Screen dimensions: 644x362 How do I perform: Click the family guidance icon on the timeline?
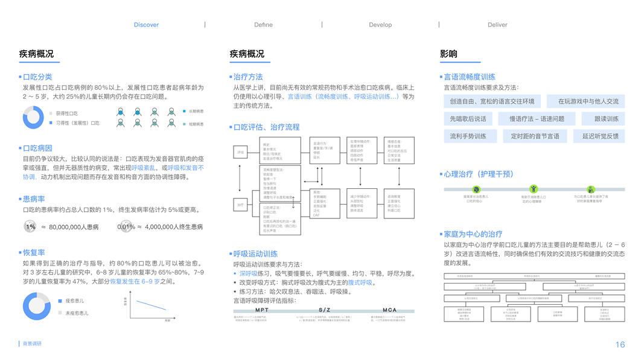591,189
